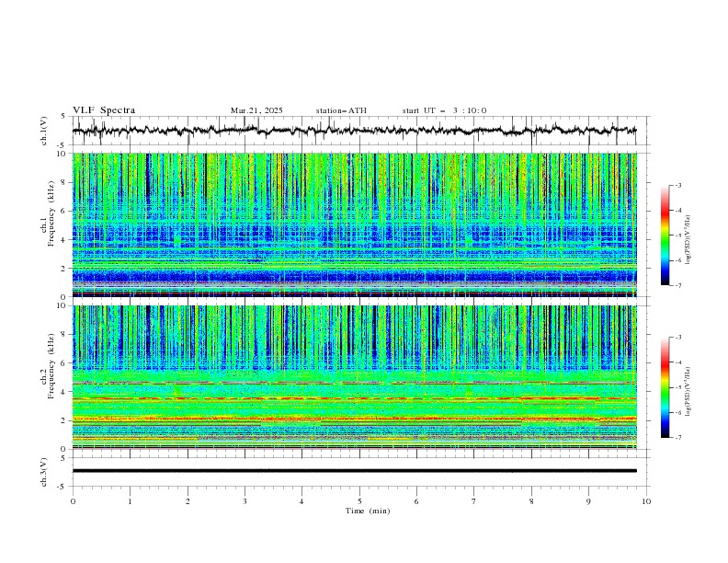Screen dimensions: 728x563
Task: Click the ch.1 voltage waveform trace
Action: (354, 131)
